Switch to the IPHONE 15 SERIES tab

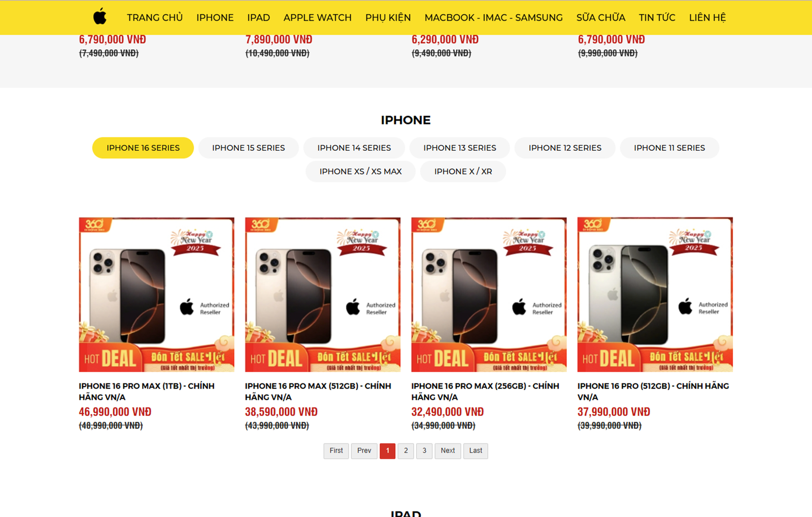[248, 148]
